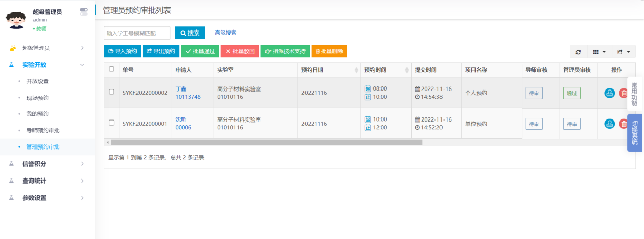This screenshot has width=644, height=239.
Task: Open the table export type dropdown
Action: tap(623, 52)
